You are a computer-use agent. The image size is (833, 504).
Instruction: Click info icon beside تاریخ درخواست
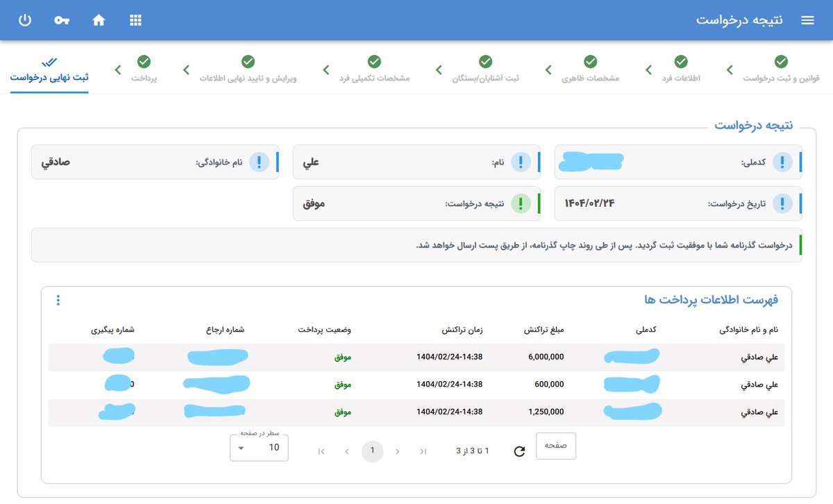[x=782, y=203]
